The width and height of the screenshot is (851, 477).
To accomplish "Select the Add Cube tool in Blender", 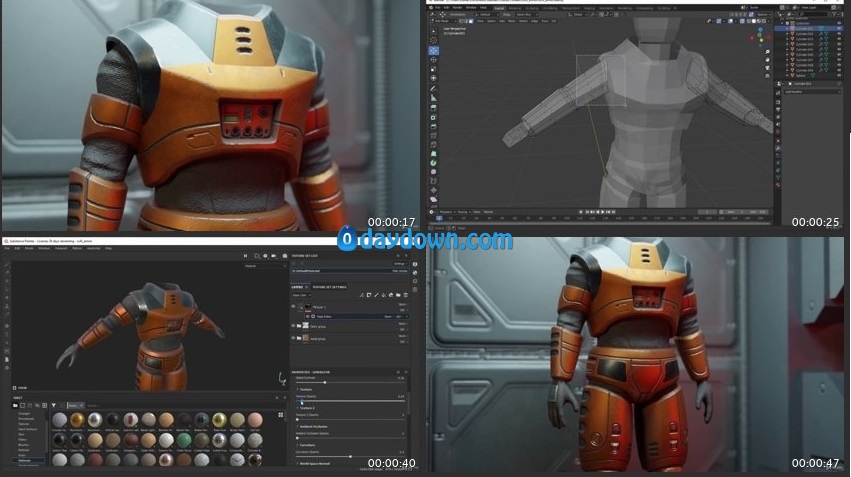I will click(x=434, y=107).
